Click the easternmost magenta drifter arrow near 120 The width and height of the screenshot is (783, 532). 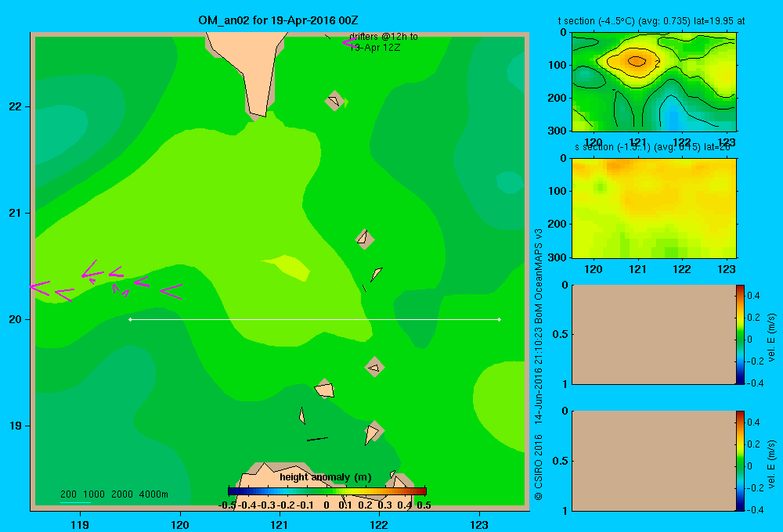(x=171, y=292)
